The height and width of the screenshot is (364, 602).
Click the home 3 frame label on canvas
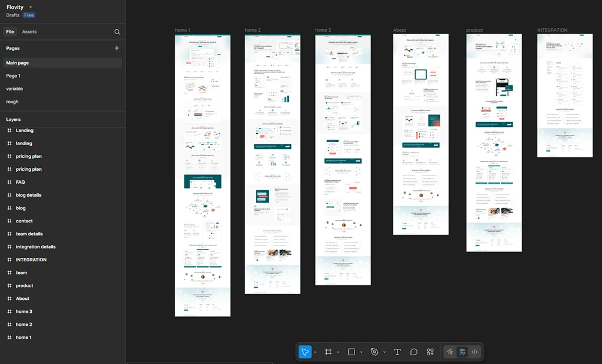[x=323, y=30]
